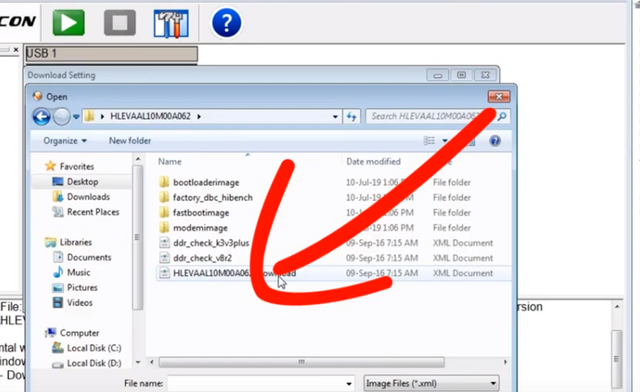Open Open-dialog help icon
This screenshot has height=392, width=640.
[495, 141]
